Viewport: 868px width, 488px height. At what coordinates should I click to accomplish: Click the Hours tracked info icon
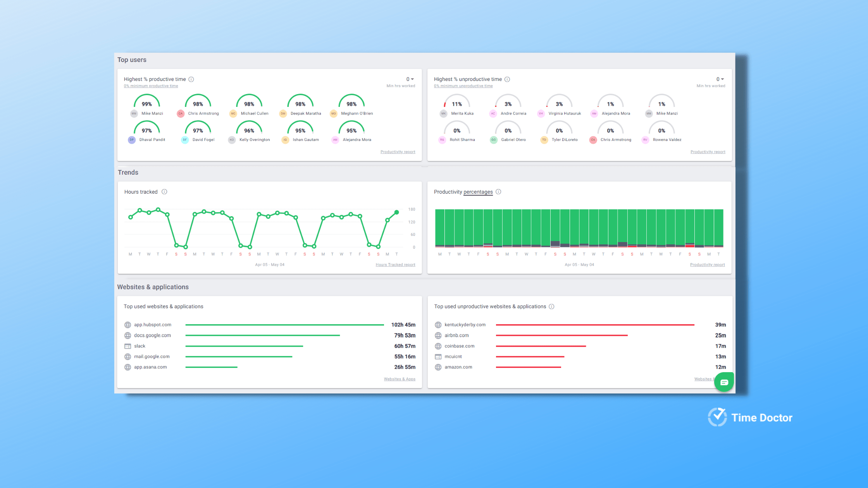tap(164, 191)
